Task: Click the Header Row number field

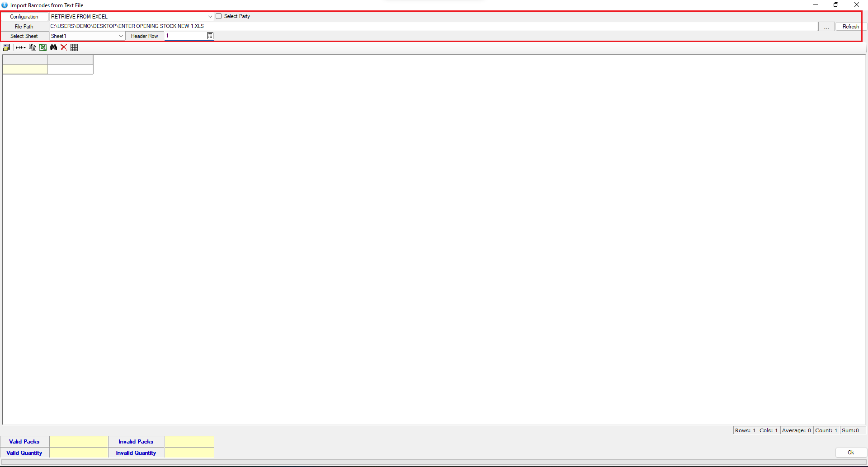Action: 185,36
